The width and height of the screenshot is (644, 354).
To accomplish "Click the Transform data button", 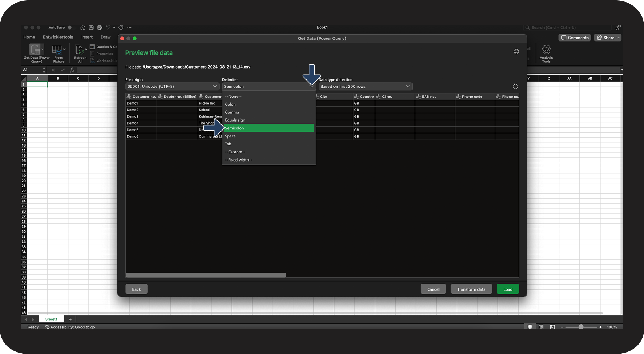I will click(471, 289).
